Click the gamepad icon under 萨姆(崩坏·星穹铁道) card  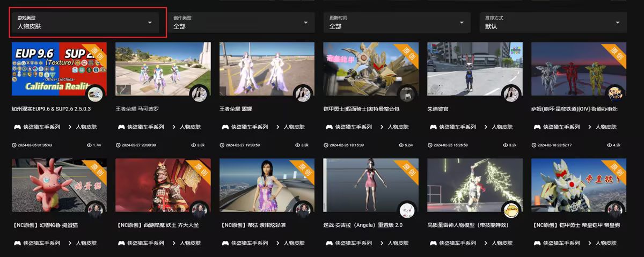pyautogui.click(x=537, y=127)
